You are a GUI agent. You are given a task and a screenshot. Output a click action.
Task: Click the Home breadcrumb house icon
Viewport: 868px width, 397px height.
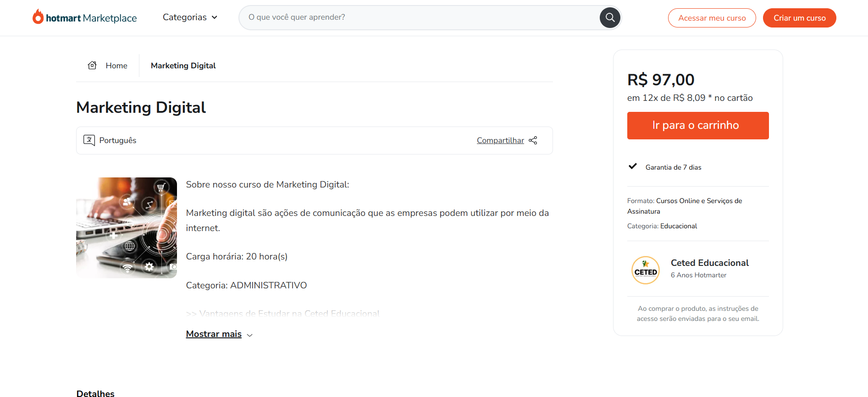[92, 66]
